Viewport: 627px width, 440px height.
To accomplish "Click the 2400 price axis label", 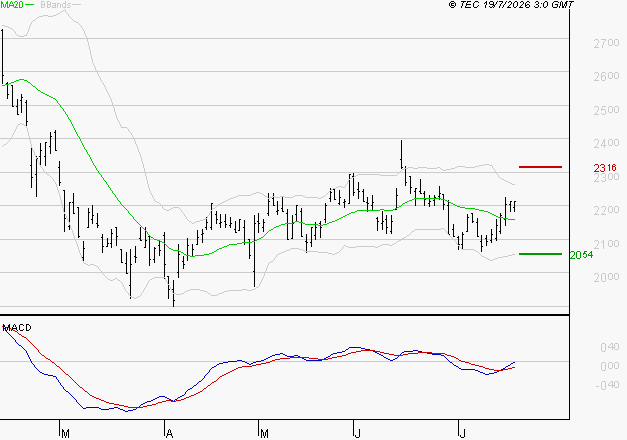I will [x=606, y=143].
